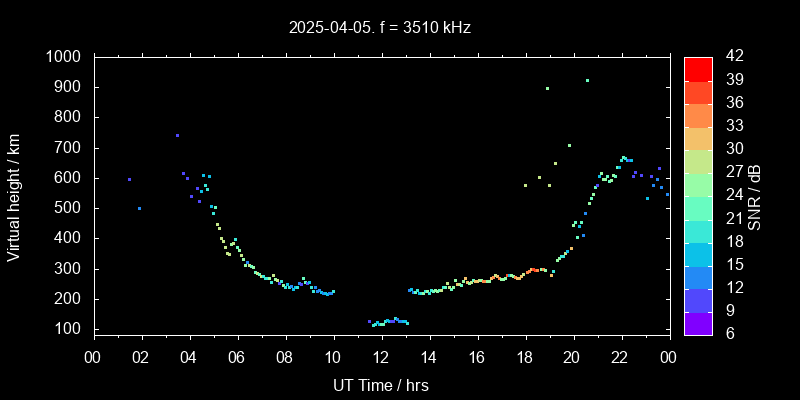800x400 pixels.
Task: Click the "SNR / dB" colorbar label
Action: point(755,195)
